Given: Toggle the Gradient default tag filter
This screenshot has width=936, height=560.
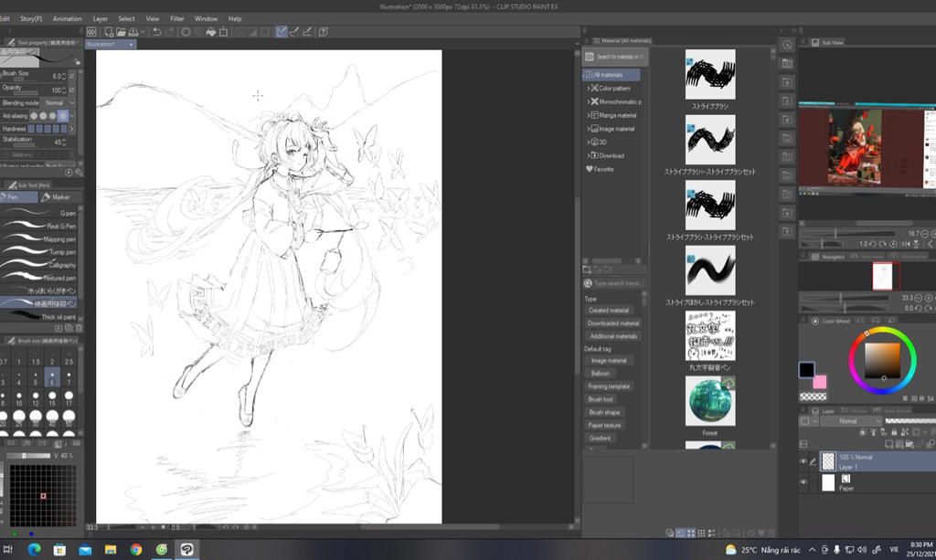Looking at the screenshot, I should tap(600, 438).
